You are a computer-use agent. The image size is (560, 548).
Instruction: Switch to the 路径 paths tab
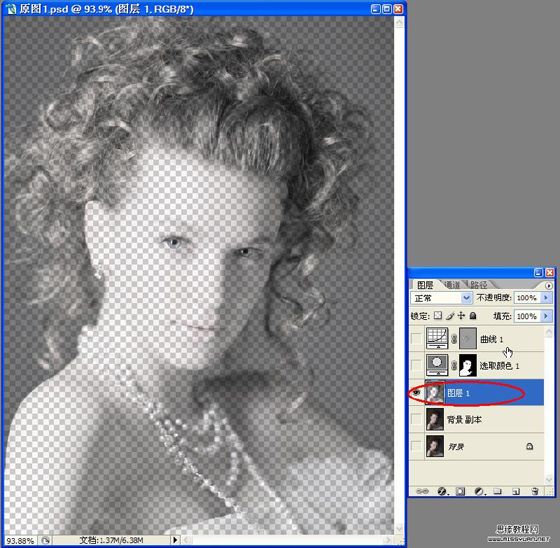tap(479, 285)
